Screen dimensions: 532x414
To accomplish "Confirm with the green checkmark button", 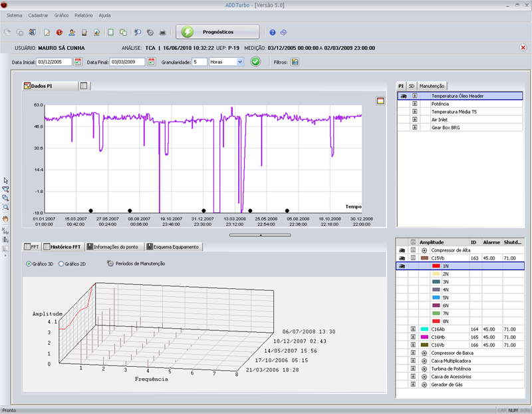I will point(255,62).
